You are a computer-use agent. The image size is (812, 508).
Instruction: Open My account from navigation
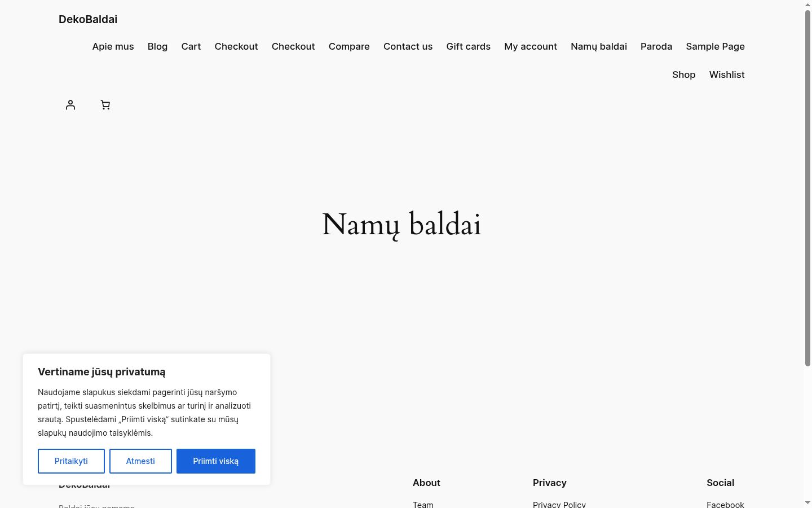coord(531,46)
